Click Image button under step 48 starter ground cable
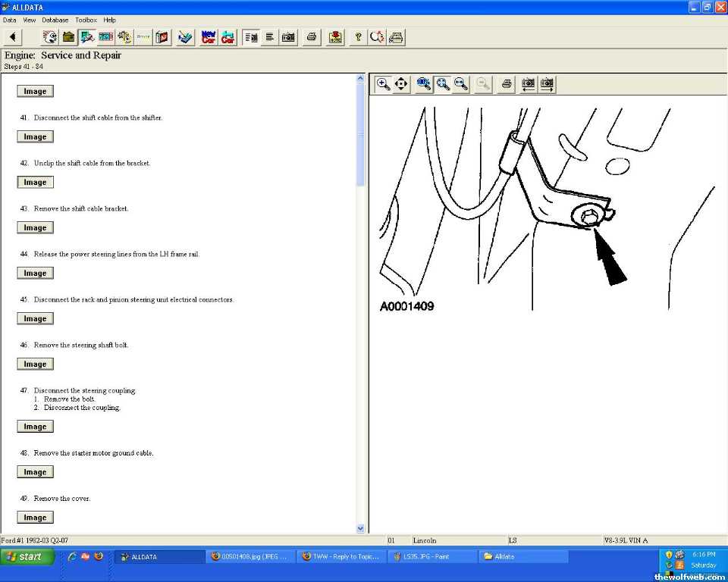The width and height of the screenshot is (728, 582). (x=35, y=472)
